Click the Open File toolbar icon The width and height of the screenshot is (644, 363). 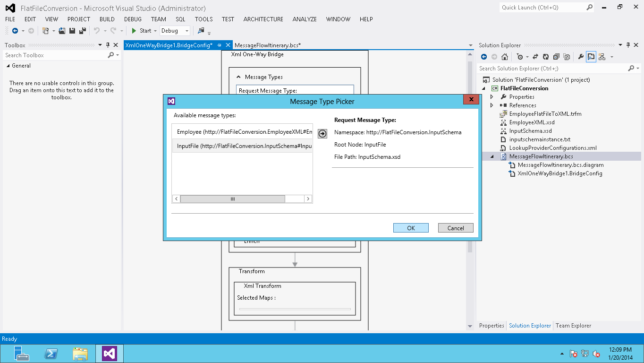click(x=62, y=31)
